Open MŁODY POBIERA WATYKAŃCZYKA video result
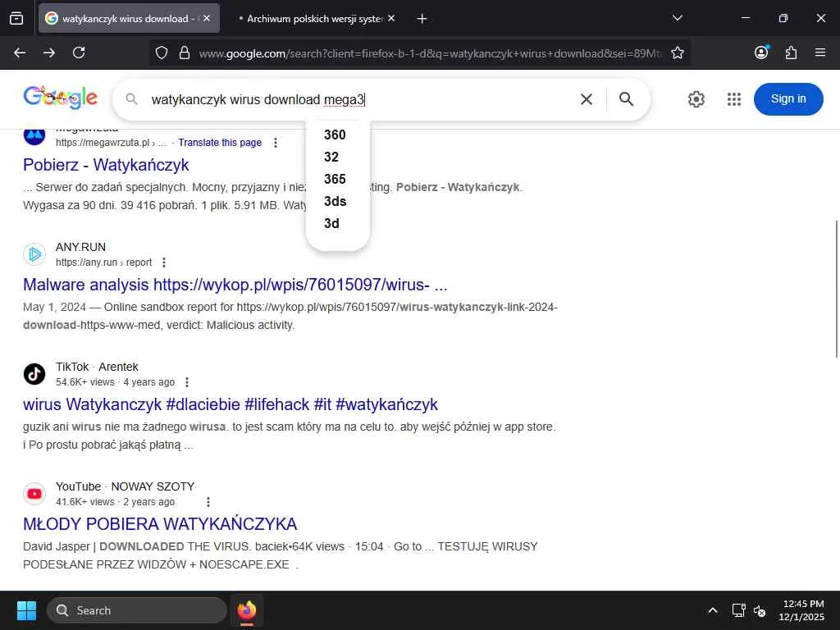Screen dimensions: 840x630 click(160, 524)
